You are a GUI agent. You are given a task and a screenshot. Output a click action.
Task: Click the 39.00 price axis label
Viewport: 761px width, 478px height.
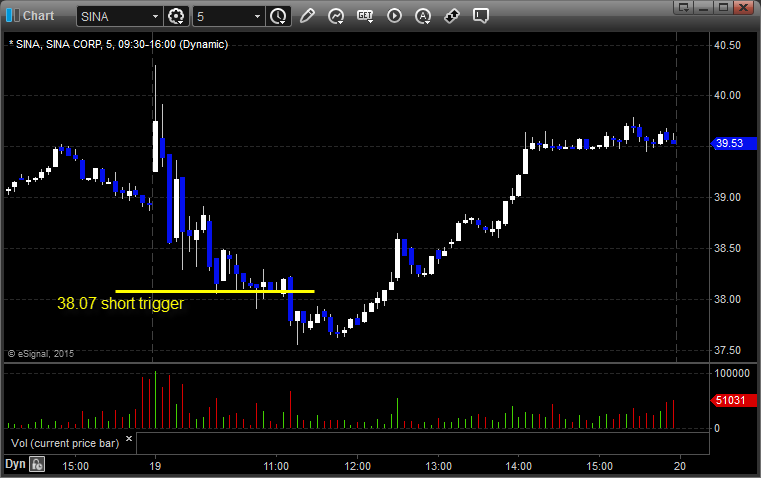[728, 197]
